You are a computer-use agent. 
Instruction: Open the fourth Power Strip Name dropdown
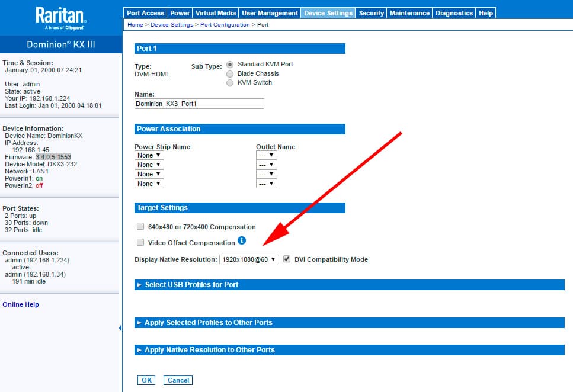(149, 184)
